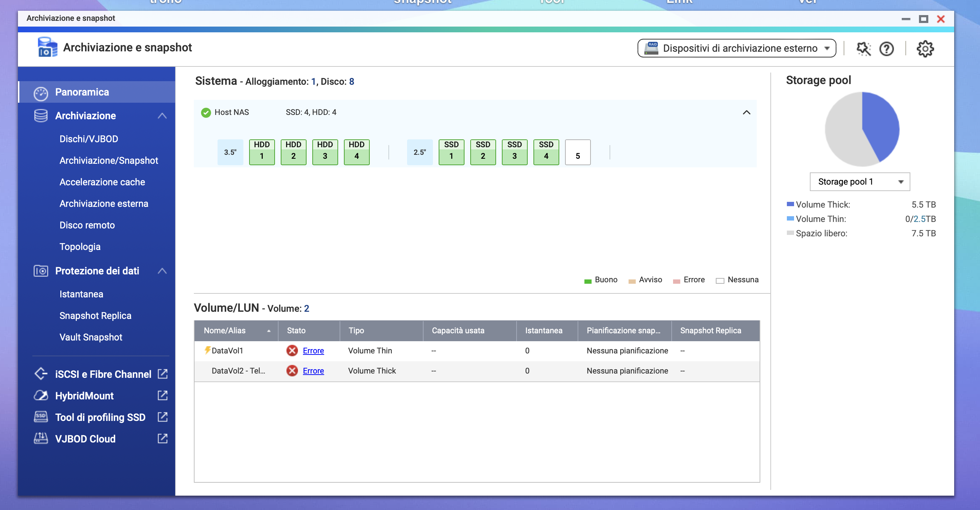Open HybridMount from sidebar

84,396
